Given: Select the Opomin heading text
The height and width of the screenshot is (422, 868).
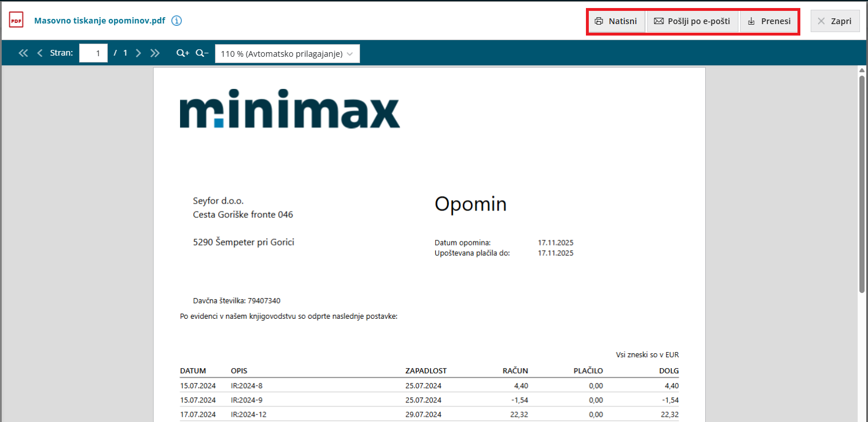Looking at the screenshot, I should coord(471,204).
